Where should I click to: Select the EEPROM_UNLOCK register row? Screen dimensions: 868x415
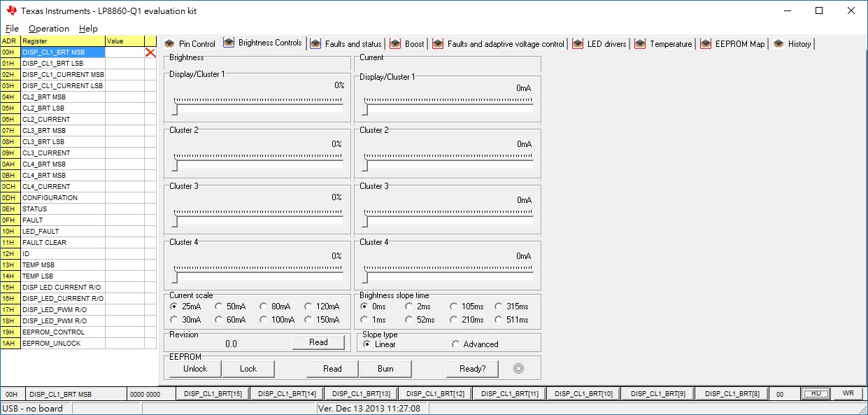[x=78, y=344]
